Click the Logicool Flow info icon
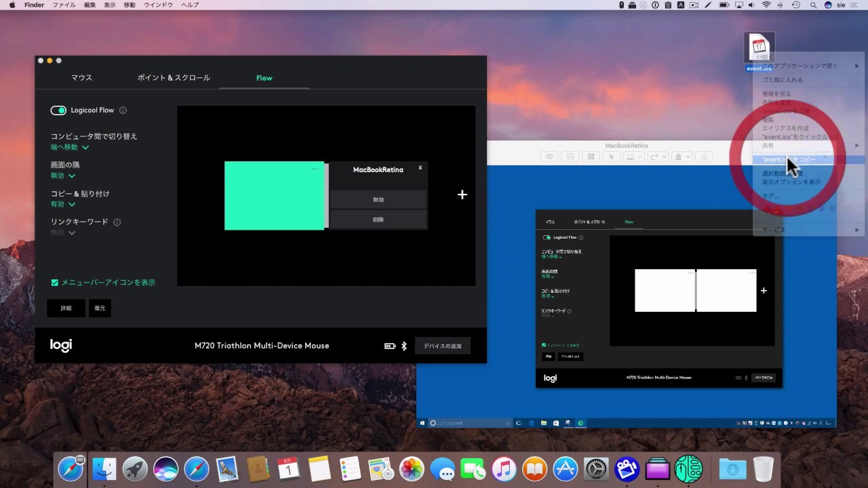 tap(123, 110)
